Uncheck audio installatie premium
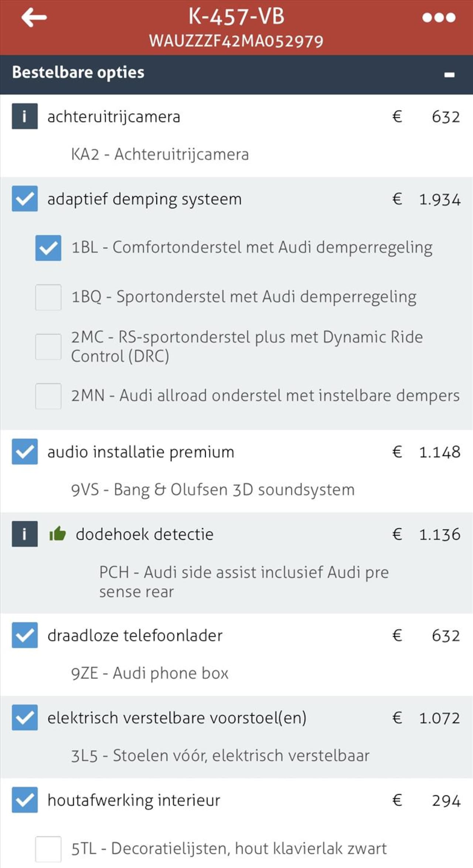Viewport: 473px width, 868px height. pyautogui.click(x=25, y=451)
